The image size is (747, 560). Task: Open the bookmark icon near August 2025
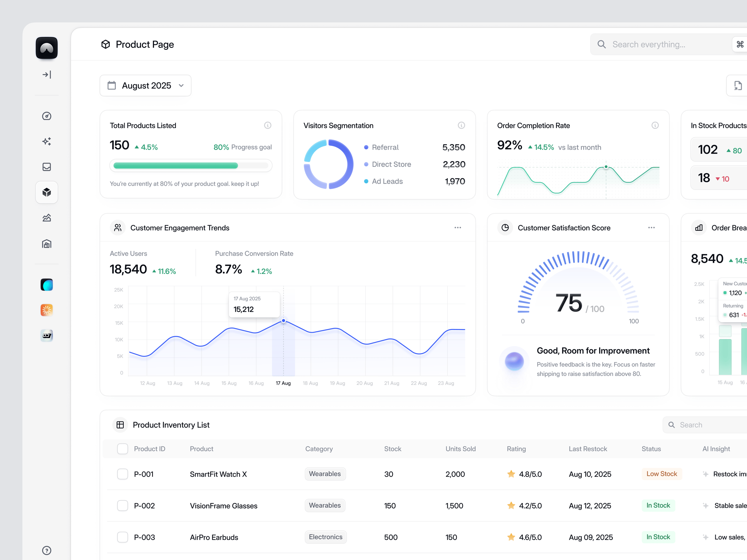738,85
